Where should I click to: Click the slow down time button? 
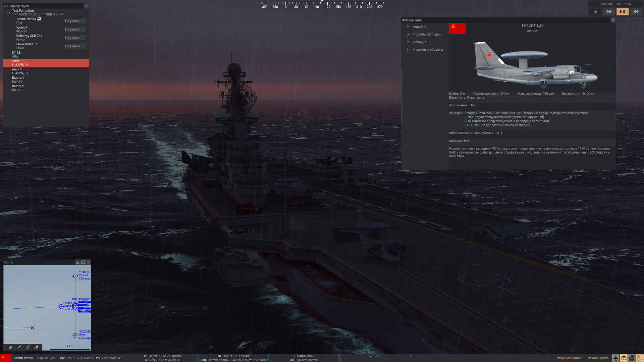click(x=609, y=12)
